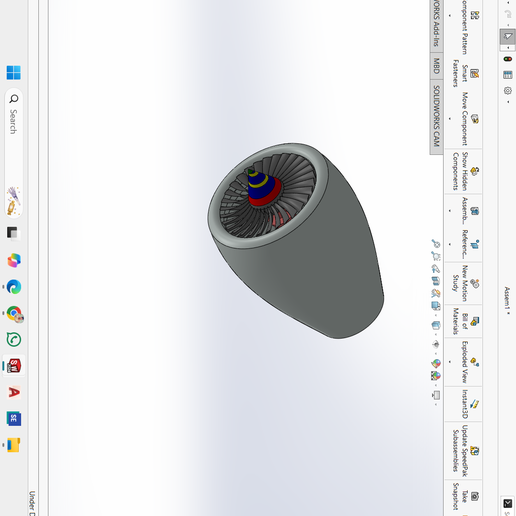Screen dimensions: 516x516
Task: Expand the Move Component dropdown arrow
Action: tap(450, 119)
